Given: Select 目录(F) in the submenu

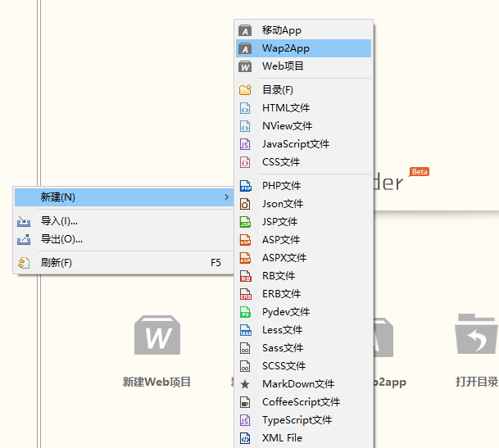Looking at the screenshot, I should point(304,90).
